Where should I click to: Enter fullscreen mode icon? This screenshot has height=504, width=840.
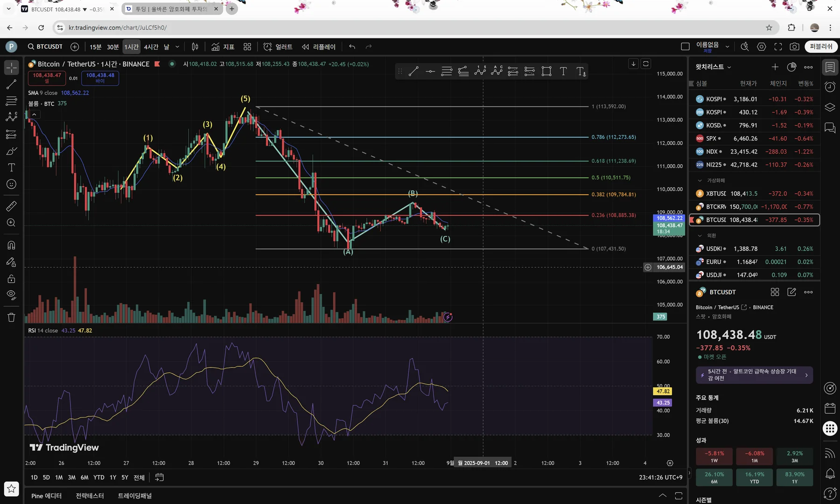(778, 47)
